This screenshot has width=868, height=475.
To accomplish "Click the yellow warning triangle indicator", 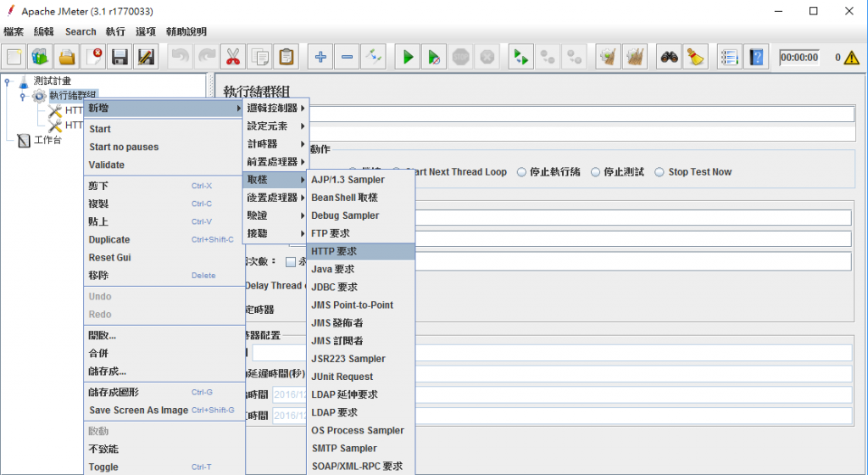I will (851, 58).
